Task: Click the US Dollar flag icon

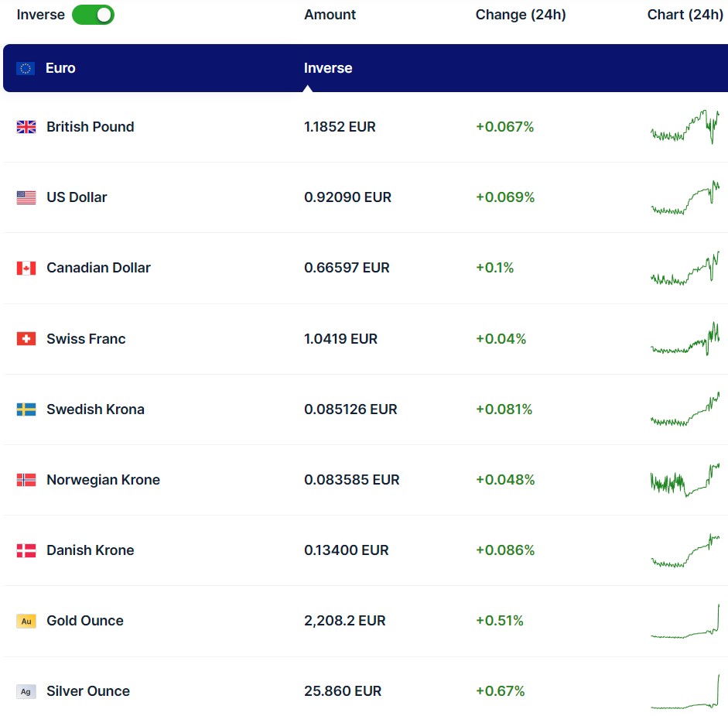Action: pos(26,197)
